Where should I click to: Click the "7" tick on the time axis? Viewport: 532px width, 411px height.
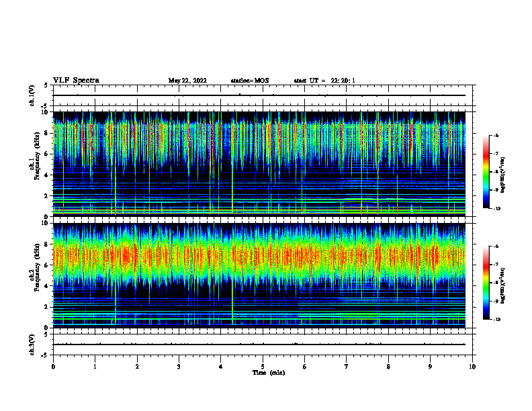point(347,367)
